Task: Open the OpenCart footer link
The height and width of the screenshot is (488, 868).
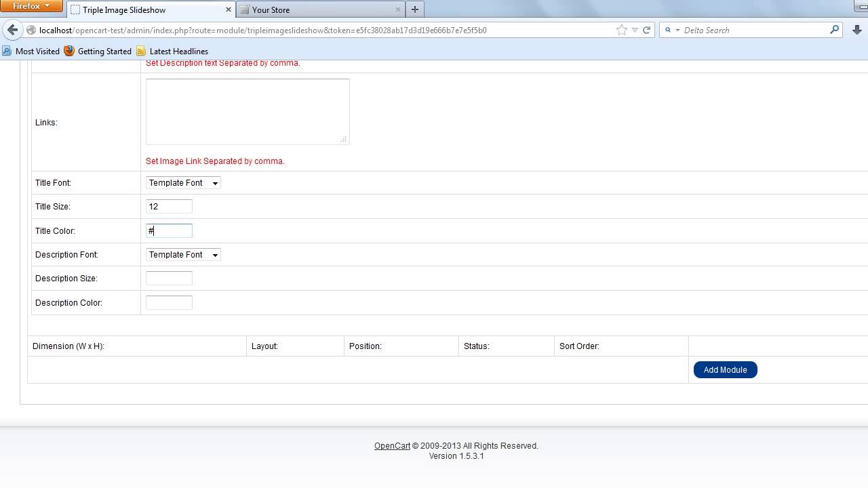Action: click(x=392, y=446)
